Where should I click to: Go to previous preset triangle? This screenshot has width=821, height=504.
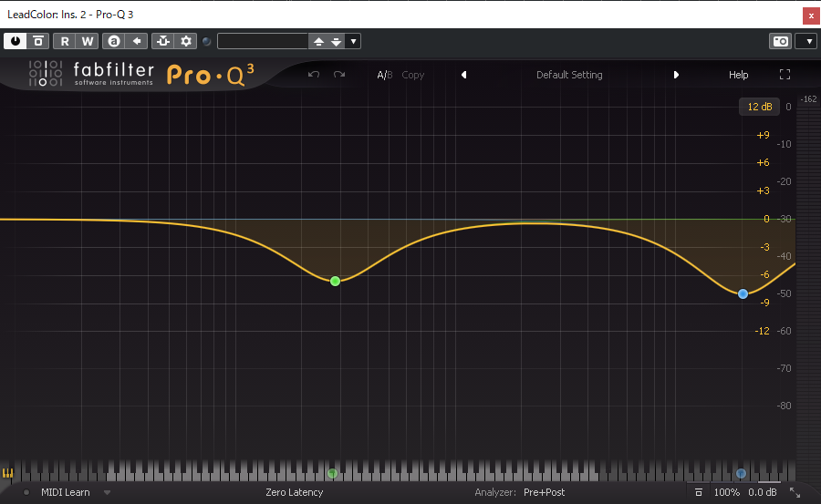click(463, 75)
